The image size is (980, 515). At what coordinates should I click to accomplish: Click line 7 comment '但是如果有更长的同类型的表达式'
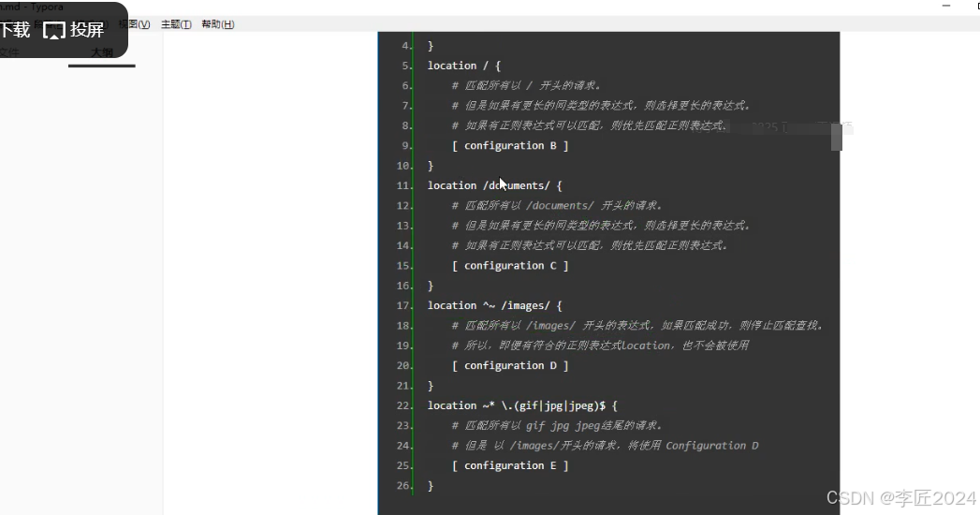click(x=600, y=106)
